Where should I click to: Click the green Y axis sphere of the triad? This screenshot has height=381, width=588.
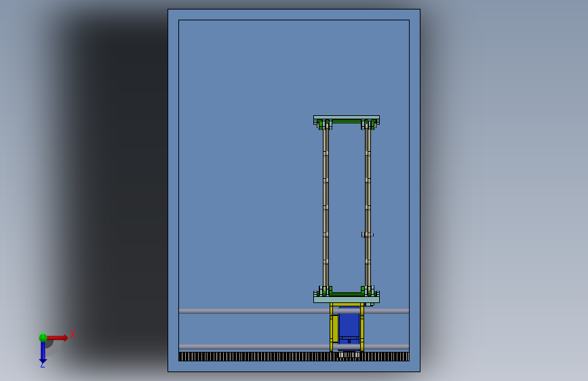pos(43,338)
